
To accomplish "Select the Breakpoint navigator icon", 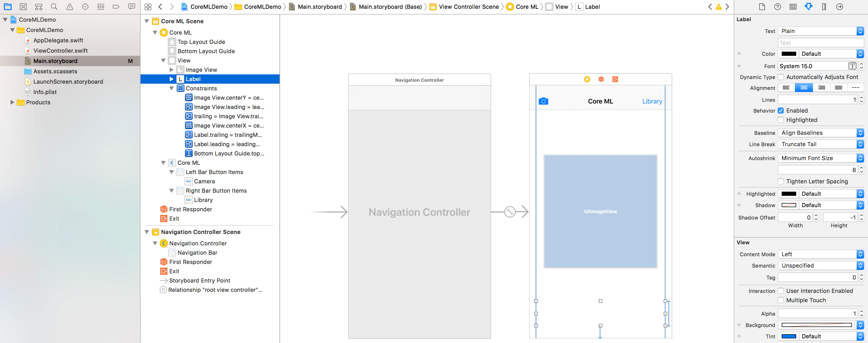I will (116, 6).
